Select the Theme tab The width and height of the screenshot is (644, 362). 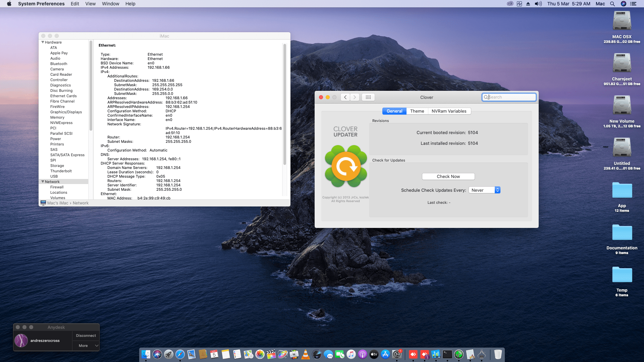click(x=417, y=111)
